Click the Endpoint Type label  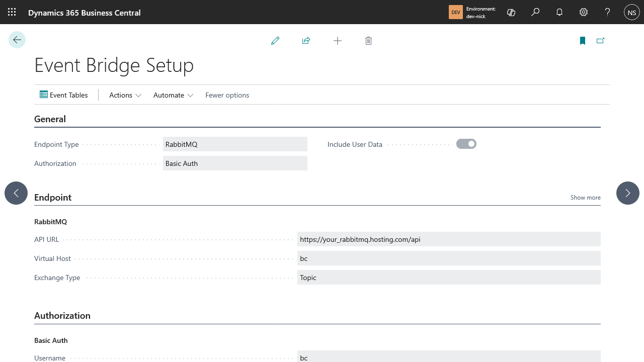coord(56,144)
